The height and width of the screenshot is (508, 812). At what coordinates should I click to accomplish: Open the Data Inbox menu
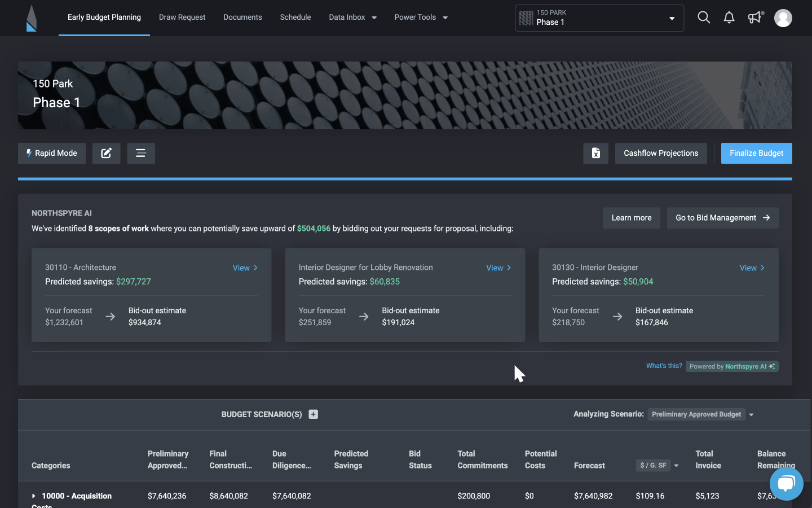[353, 17]
